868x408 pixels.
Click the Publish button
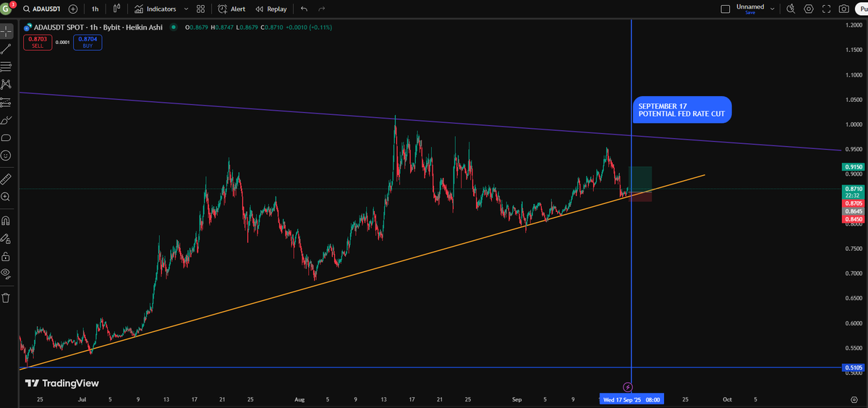(x=862, y=9)
